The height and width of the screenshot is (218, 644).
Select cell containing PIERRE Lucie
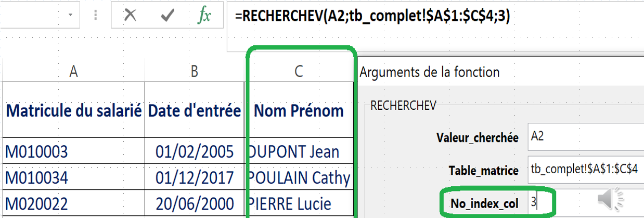click(299, 203)
